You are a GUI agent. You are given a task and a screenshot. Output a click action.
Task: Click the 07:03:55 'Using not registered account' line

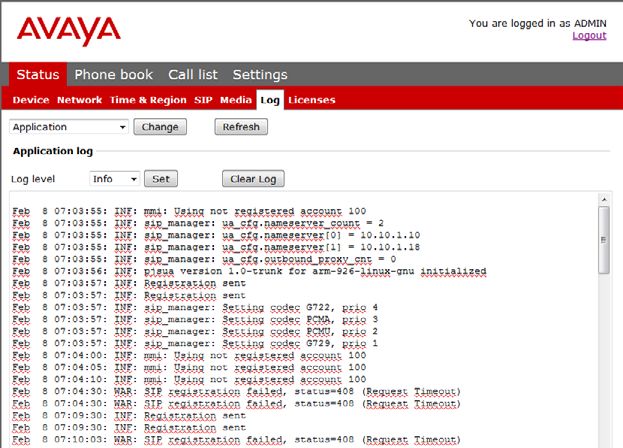click(189, 211)
